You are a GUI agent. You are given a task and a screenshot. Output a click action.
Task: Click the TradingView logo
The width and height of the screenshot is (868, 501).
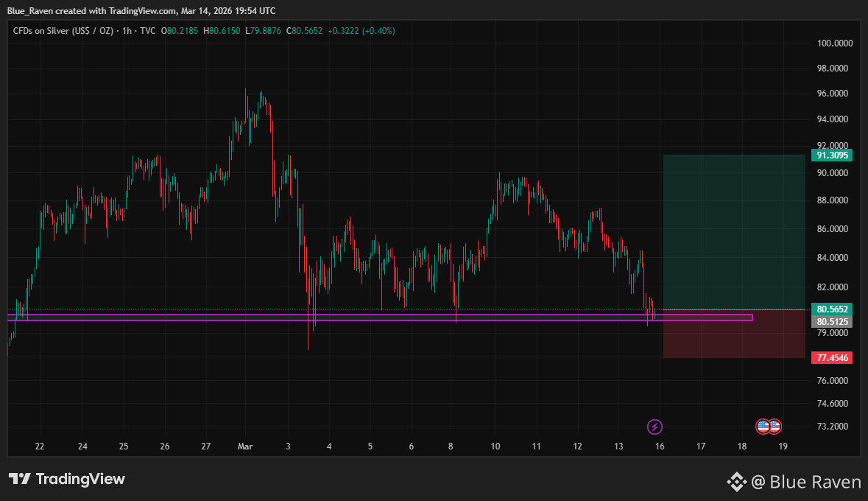(67, 479)
